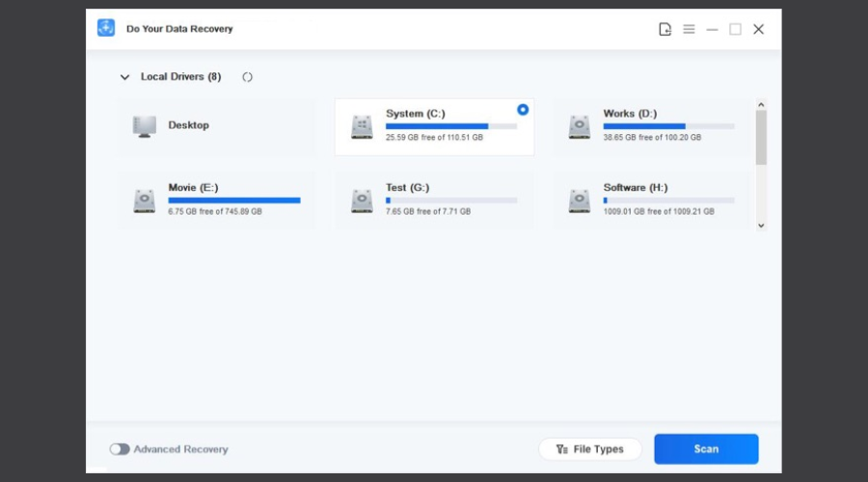Select the Works (D:) drive icon

pos(579,126)
